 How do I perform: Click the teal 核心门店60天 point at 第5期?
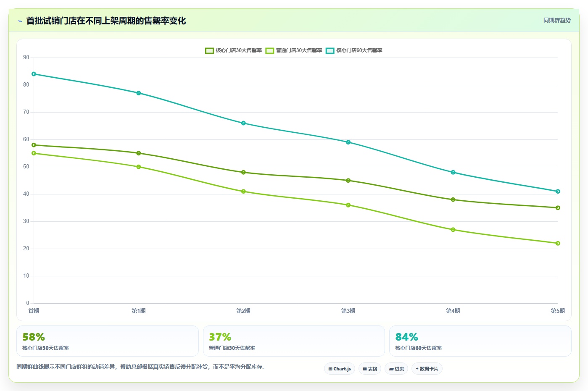click(x=558, y=192)
